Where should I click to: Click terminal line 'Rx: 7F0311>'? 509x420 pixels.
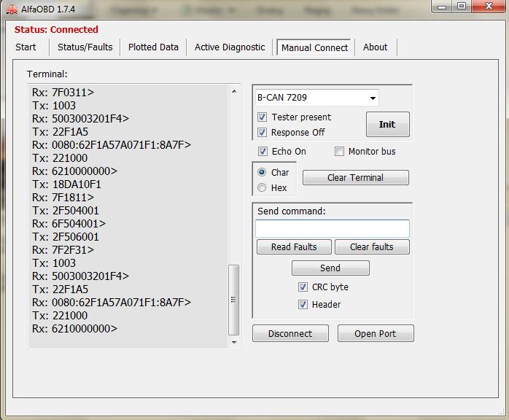click(x=63, y=93)
